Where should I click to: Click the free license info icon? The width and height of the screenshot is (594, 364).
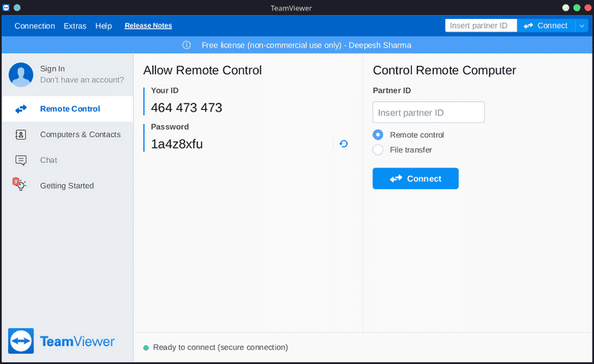click(187, 45)
